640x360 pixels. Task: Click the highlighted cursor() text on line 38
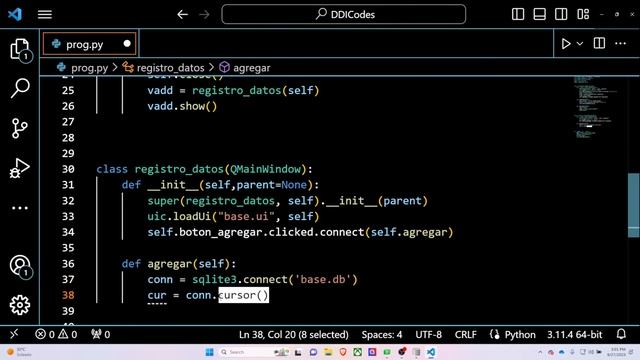pos(244,295)
